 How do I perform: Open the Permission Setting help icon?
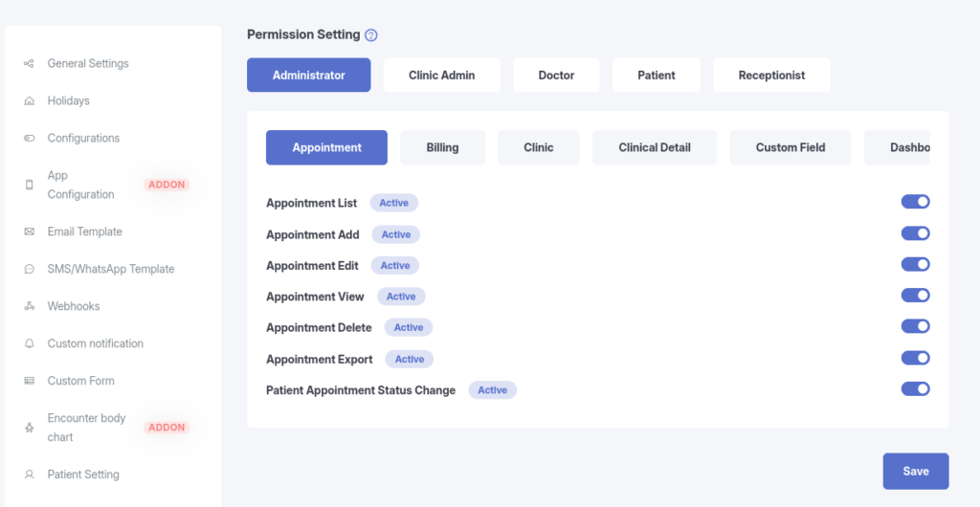pos(371,35)
